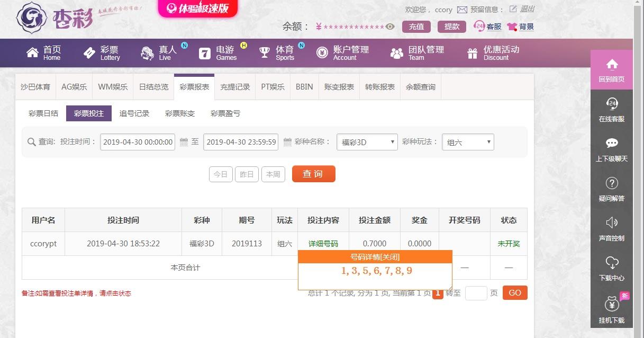The image size is (644, 338).
Task: Click the orange 查询 search button
Action: 314,174
